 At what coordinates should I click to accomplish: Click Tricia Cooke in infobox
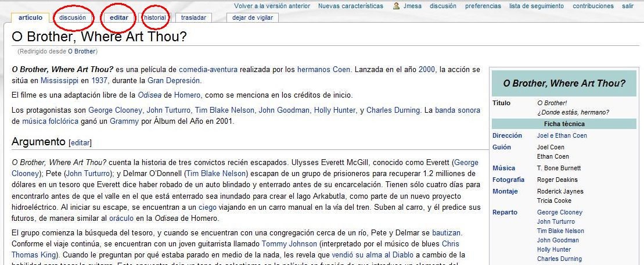click(554, 200)
